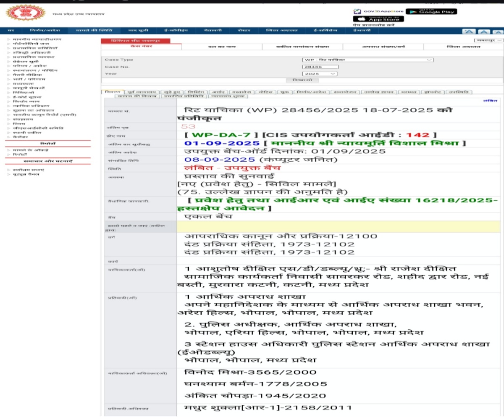Open the Case Type dropdown showing WP

point(367,60)
